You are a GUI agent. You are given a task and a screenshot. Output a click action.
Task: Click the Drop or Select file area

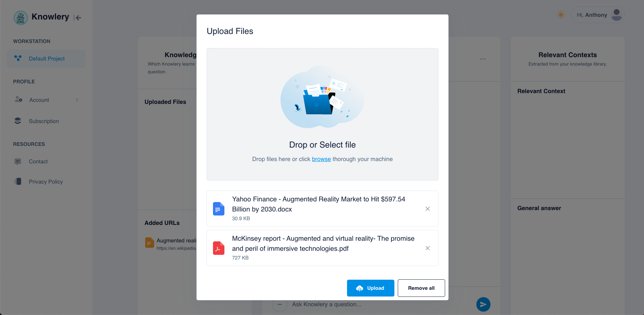coord(322,114)
